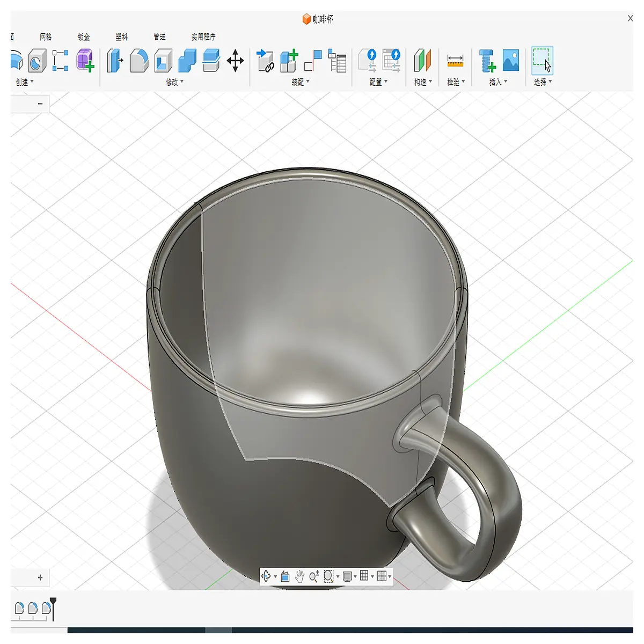The width and height of the screenshot is (644, 644).
Task: Expand the Orbit type dropdown arrow
Action: tap(275, 577)
